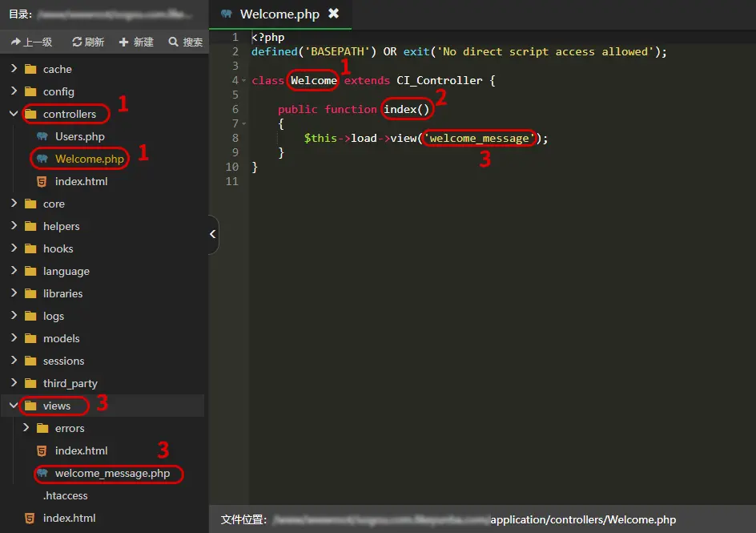The height and width of the screenshot is (533, 756).
Task: Expand the cache folder chevron
Action: [x=14, y=69]
